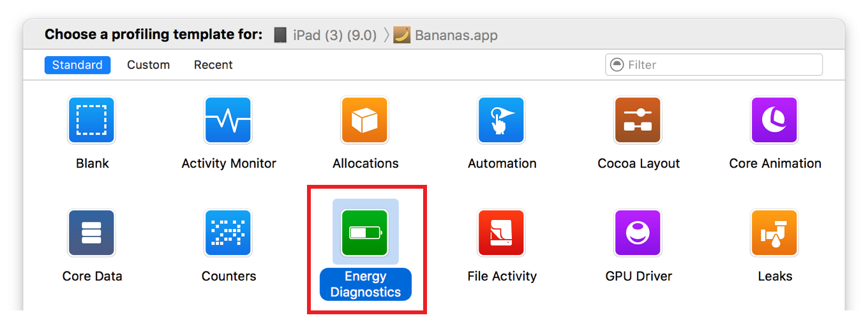Open the filter options icon in search field
Viewport: 868px width, 320px height.
pos(617,65)
